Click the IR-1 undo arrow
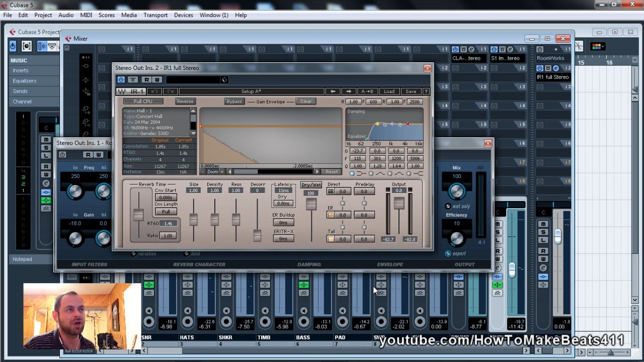This screenshot has height=362, width=644. pyautogui.click(x=154, y=92)
